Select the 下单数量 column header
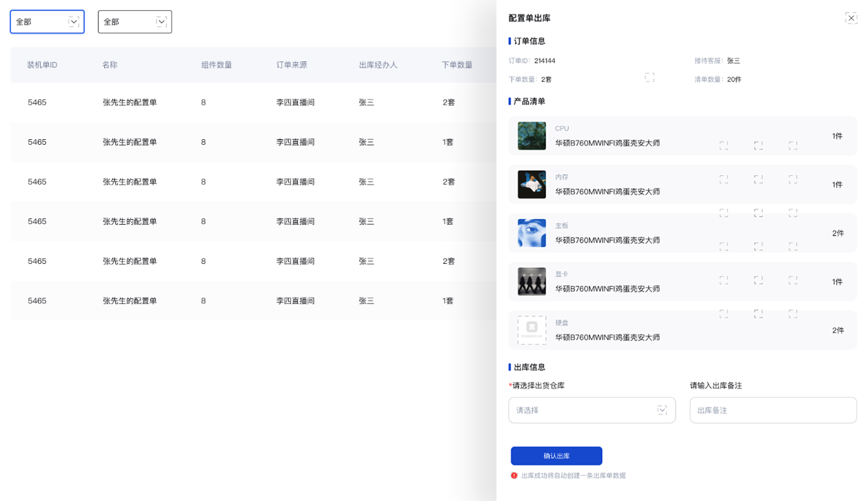Image resolution: width=868 pixels, height=501 pixels. coord(457,65)
